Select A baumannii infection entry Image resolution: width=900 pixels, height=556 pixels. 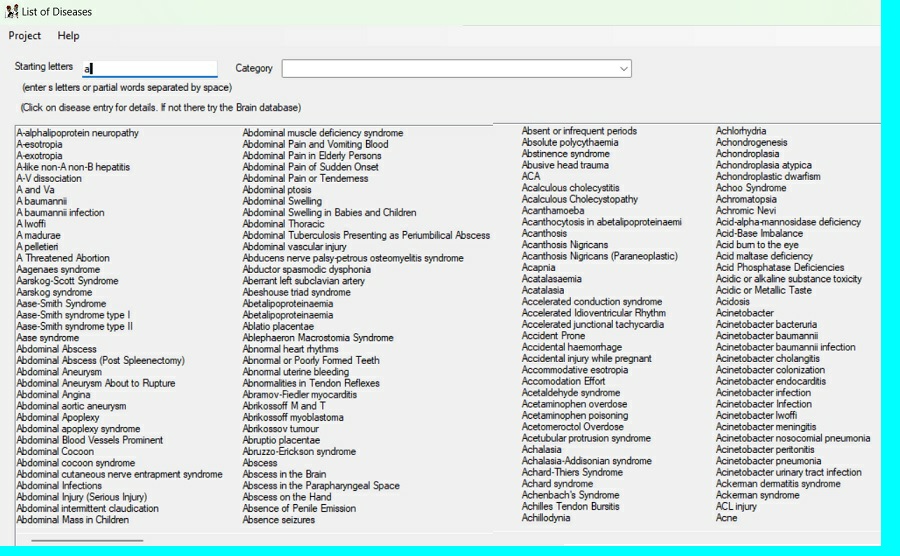pos(60,213)
